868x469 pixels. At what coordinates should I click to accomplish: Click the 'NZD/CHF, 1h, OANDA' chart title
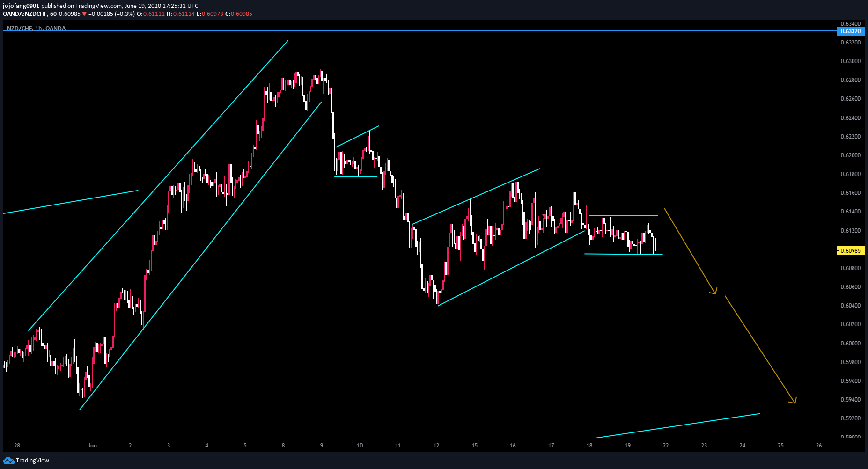coord(36,28)
